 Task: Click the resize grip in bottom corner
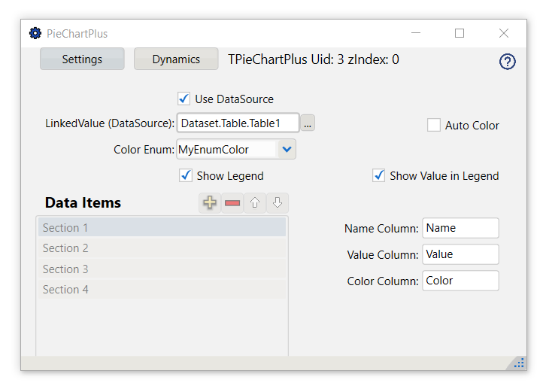[519, 363]
